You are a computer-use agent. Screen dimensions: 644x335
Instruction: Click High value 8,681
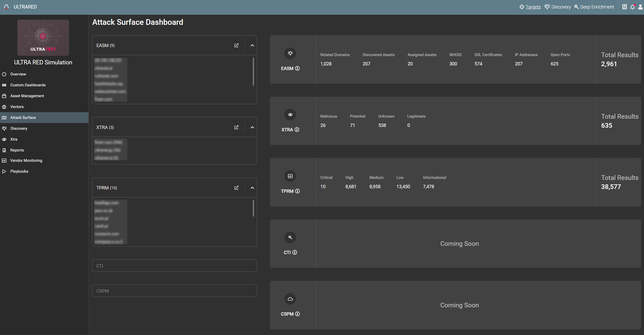pos(351,187)
